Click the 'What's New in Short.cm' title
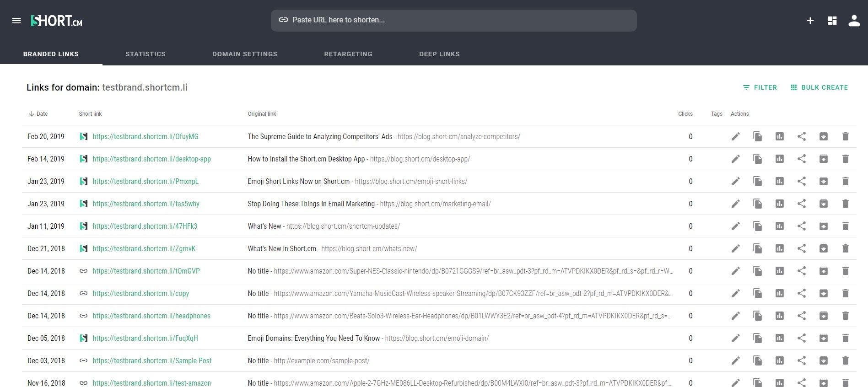The height and width of the screenshot is (387, 868). pyautogui.click(x=282, y=248)
